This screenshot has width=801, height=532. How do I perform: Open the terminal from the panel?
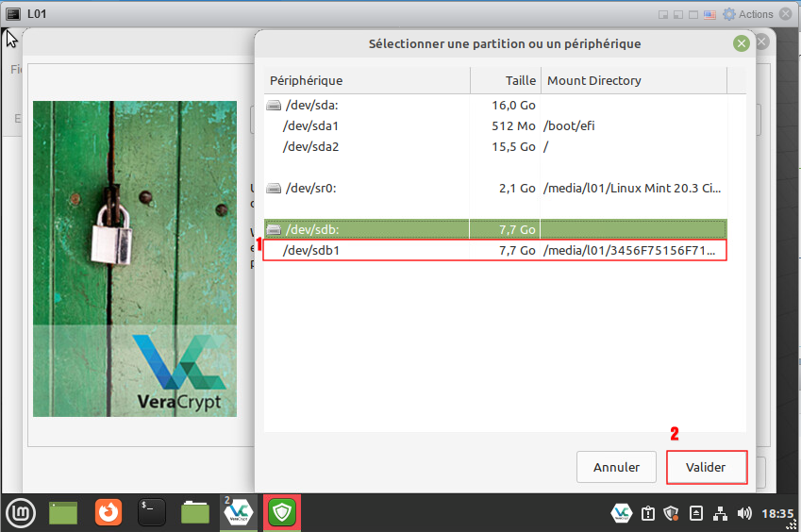pos(152,512)
